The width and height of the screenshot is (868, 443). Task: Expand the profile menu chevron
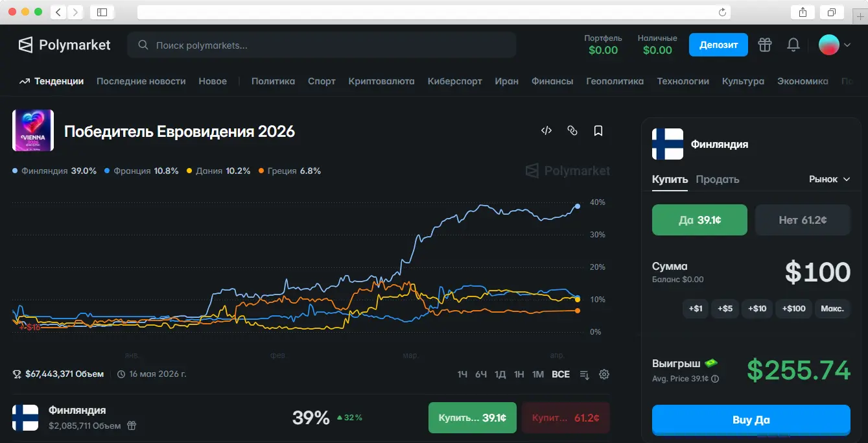point(847,45)
